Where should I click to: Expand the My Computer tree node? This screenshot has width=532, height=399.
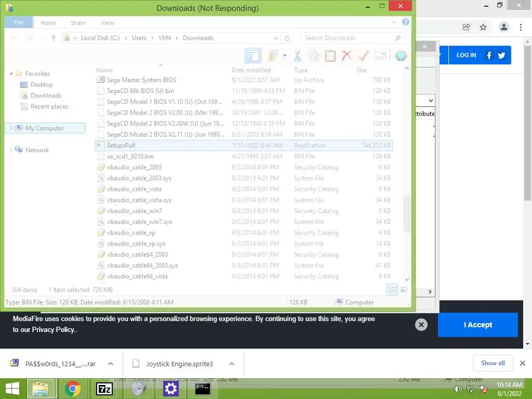(x=11, y=128)
